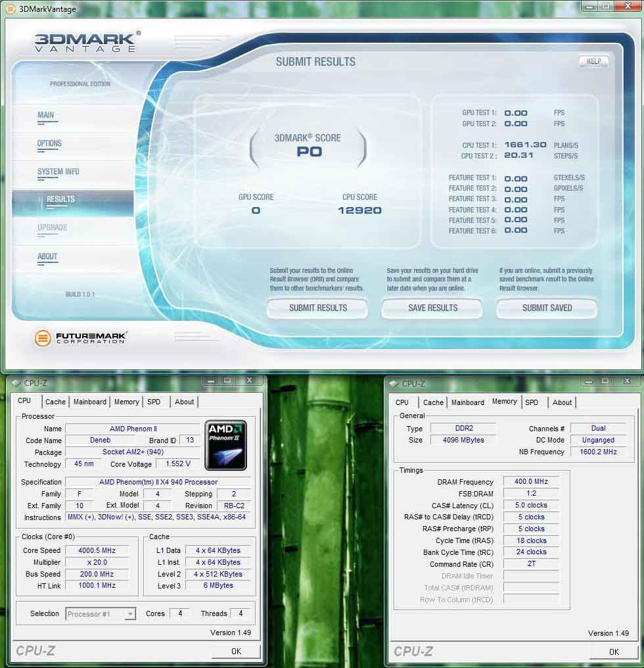Click the HT Link field 1000.1 MHz

pos(97,586)
